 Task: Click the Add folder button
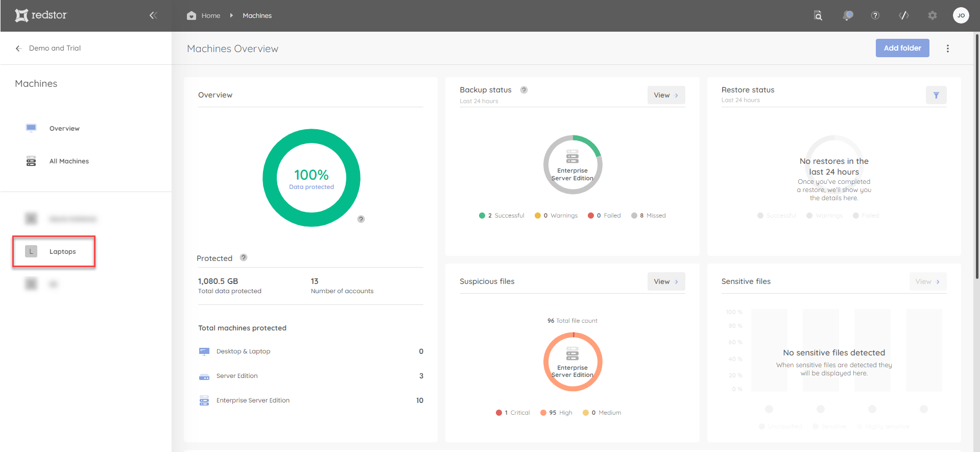[902, 48]
